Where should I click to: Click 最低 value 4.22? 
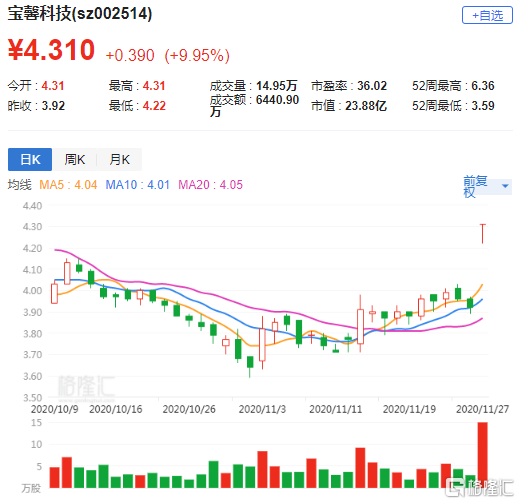click(x=154, y=106)
